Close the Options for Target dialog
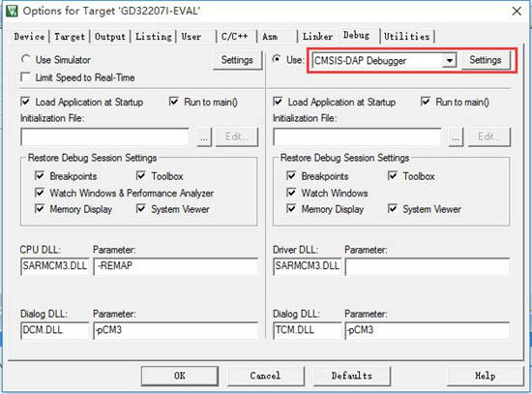 [x=517, y=12]
